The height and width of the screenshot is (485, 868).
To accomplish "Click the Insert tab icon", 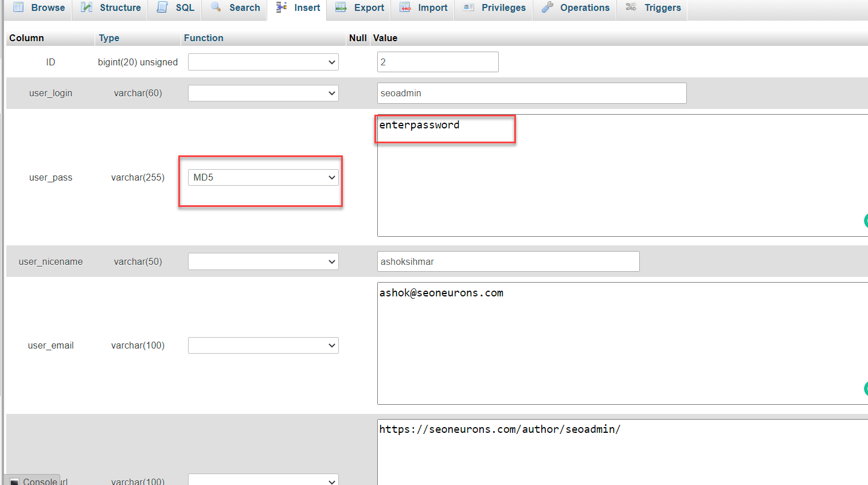I will pos(281,7).
